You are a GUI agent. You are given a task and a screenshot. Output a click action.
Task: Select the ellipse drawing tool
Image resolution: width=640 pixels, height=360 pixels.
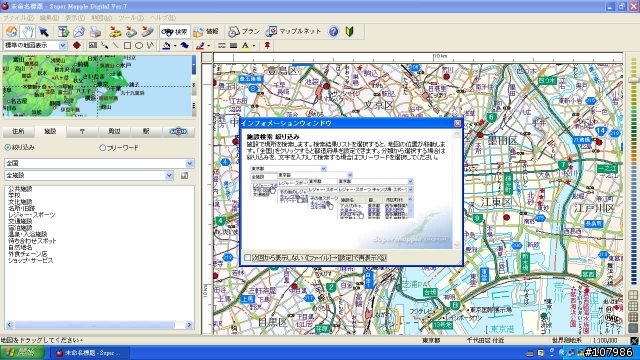pos(139,45)
